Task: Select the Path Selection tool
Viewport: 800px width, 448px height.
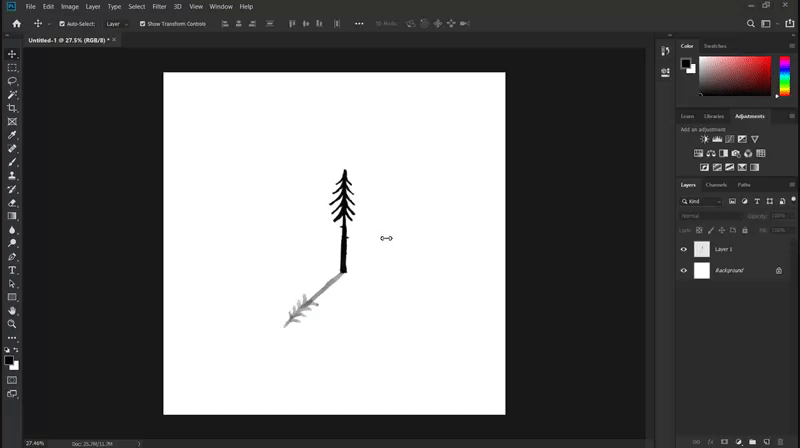Action: pyautogui.click(x=12, y=284)
